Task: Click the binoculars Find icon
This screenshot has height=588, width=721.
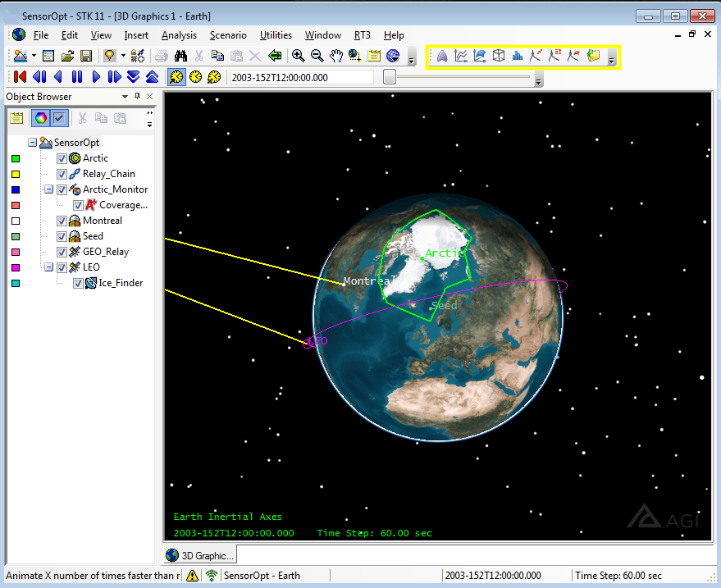Action: point(180,56)
